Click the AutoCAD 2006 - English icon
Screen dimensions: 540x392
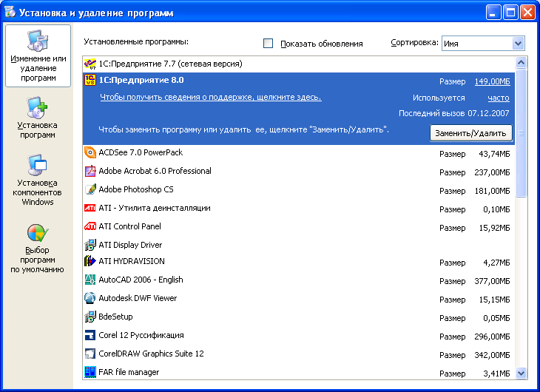[90, 280]
